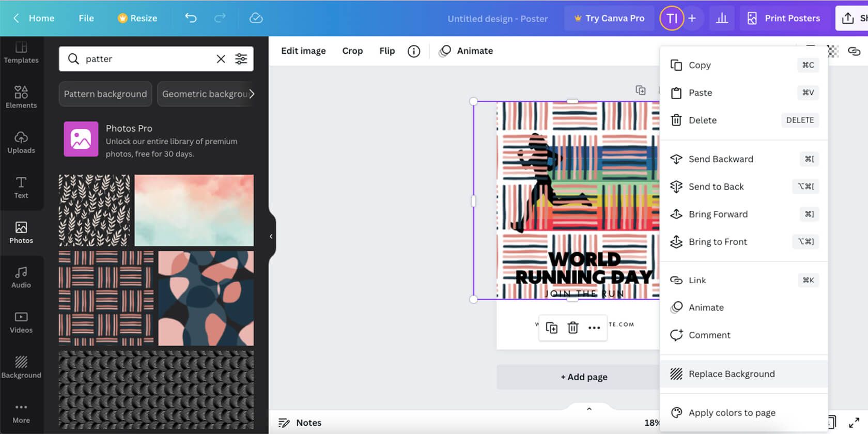Delete element using floating trash icon
Viewport: 868px width, 434px height.
pyautogui.click(x=573, y=328)
